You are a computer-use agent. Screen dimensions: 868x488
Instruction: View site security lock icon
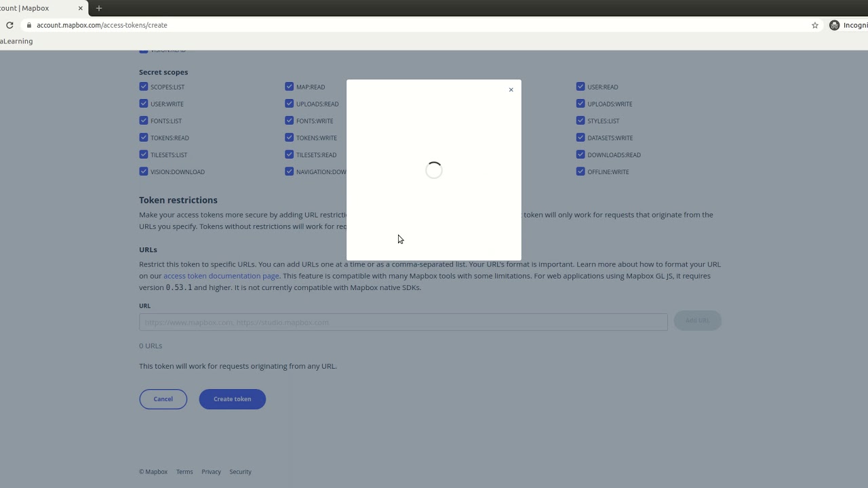(x=28, y=25)
